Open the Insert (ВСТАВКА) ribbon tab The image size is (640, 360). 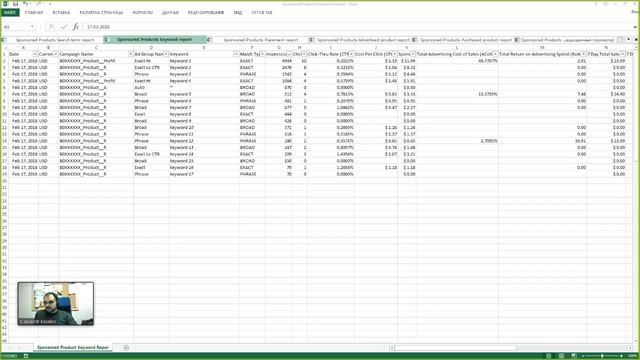tap(61, 13)
